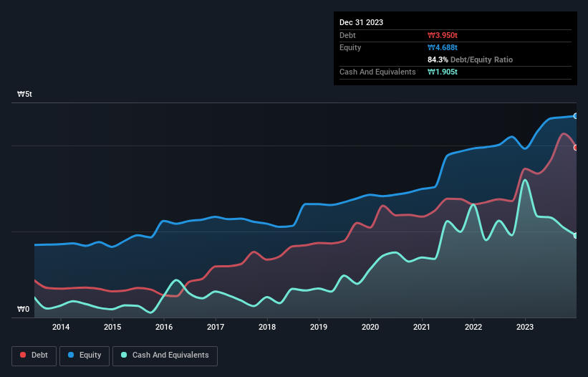Click the 2021 x-axis label
This screenshot has height=377, width=588.
422,327
